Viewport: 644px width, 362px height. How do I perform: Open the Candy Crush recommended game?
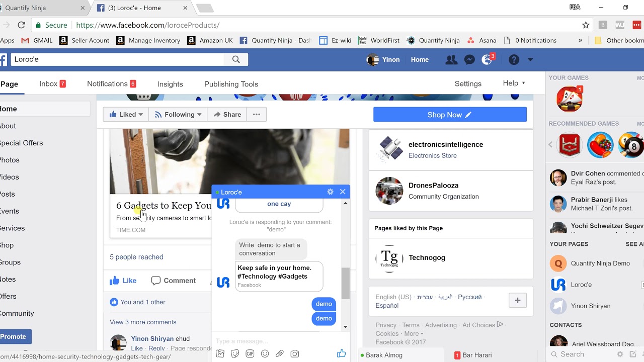(x=600, y=145)
